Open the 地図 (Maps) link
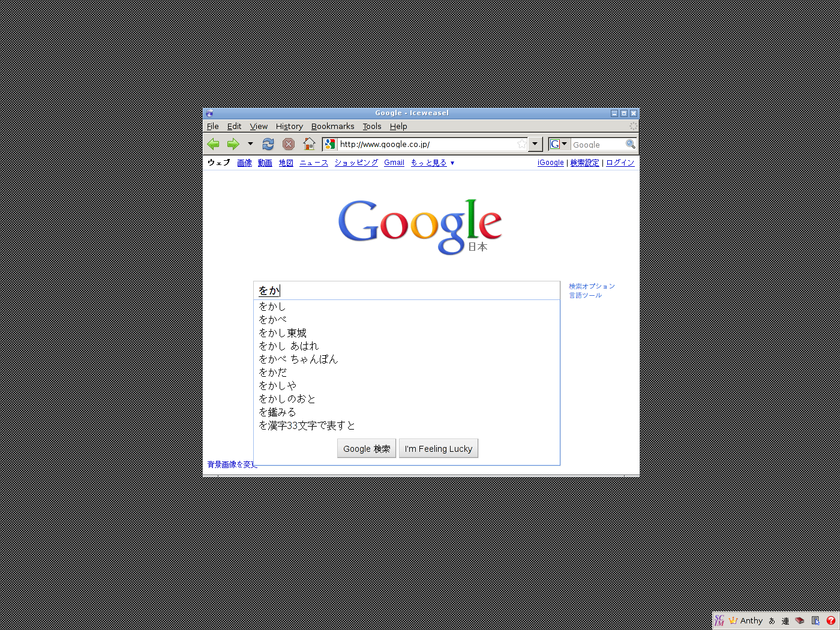The width and height of the screenshot is (840, 630). click(286, 163)
